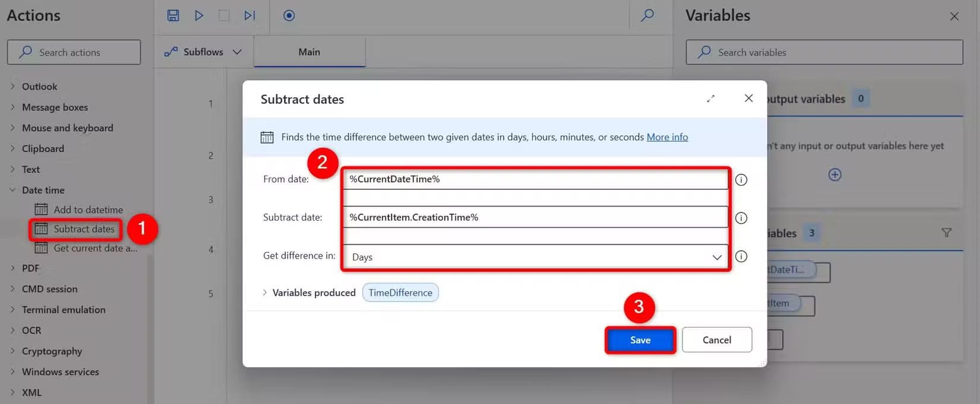Close the Variables panel

[x=954, y=16]
